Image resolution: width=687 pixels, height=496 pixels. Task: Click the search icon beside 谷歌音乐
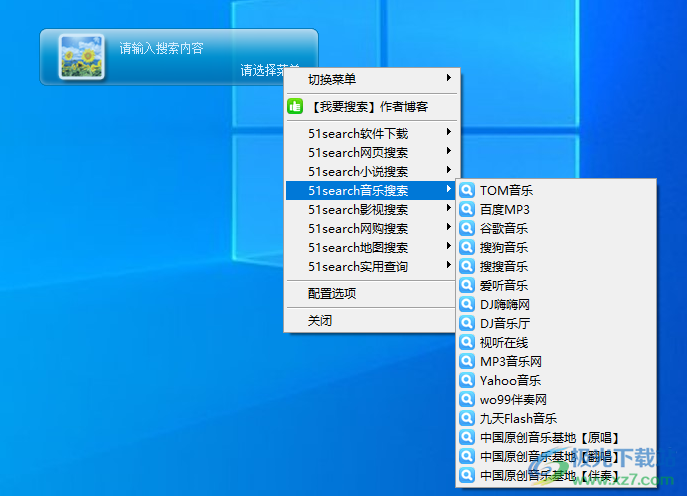tap(467, 228)
